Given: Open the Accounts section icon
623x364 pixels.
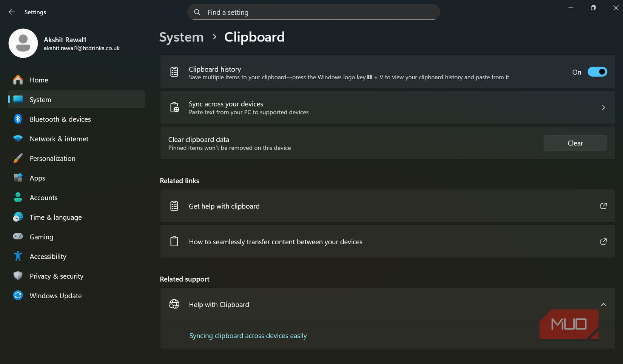Looking at the screenshot, I should click(x=18, y=197).
